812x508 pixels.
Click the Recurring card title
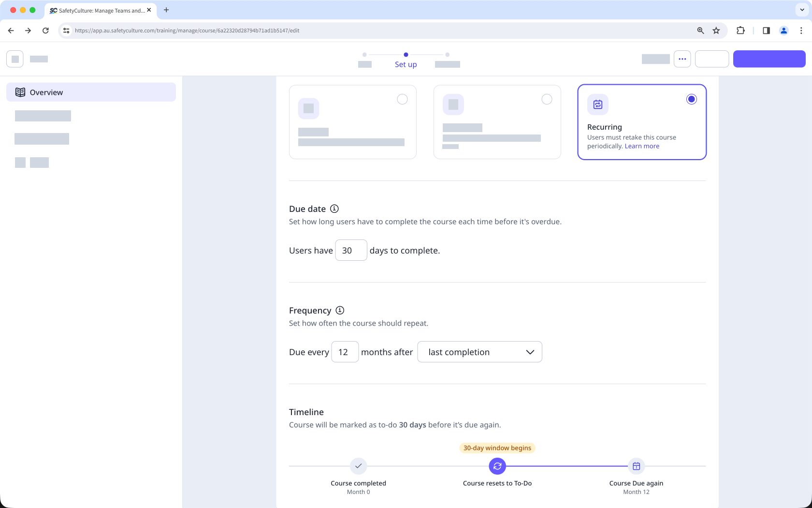tap(605, 127)
